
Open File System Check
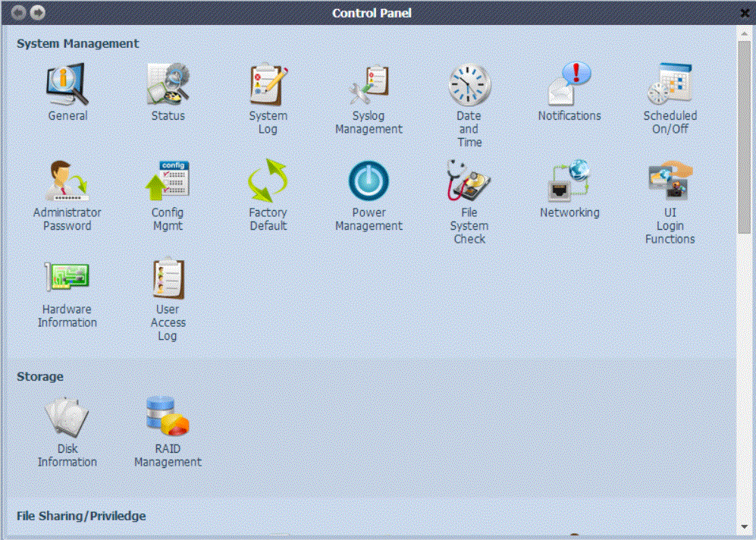point(469,181)
